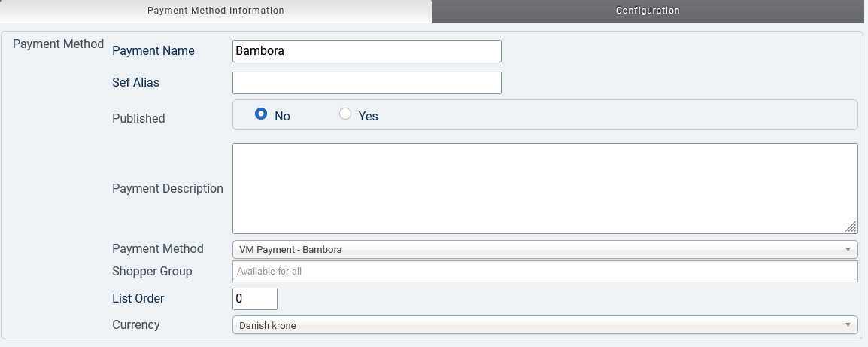
Task: Click the No label next to Published
Action: [x=282, y=116]
